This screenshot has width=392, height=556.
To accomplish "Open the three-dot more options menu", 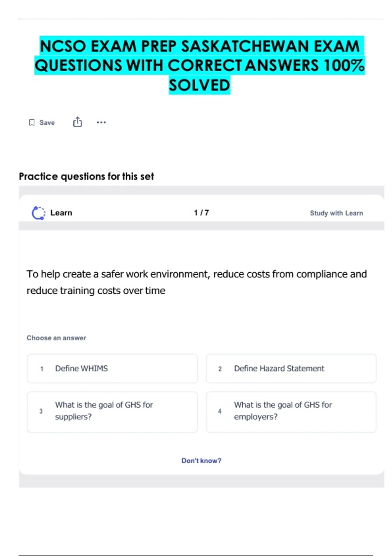I will click(x=101, y=122).
